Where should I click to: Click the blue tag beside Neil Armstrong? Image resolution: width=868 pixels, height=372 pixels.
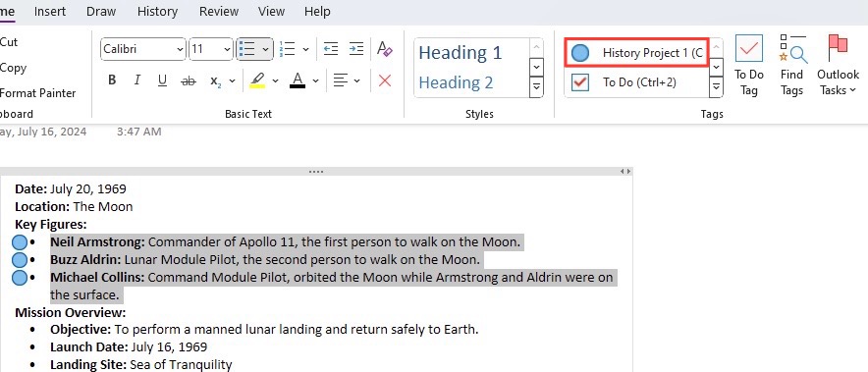click(20, 241)
